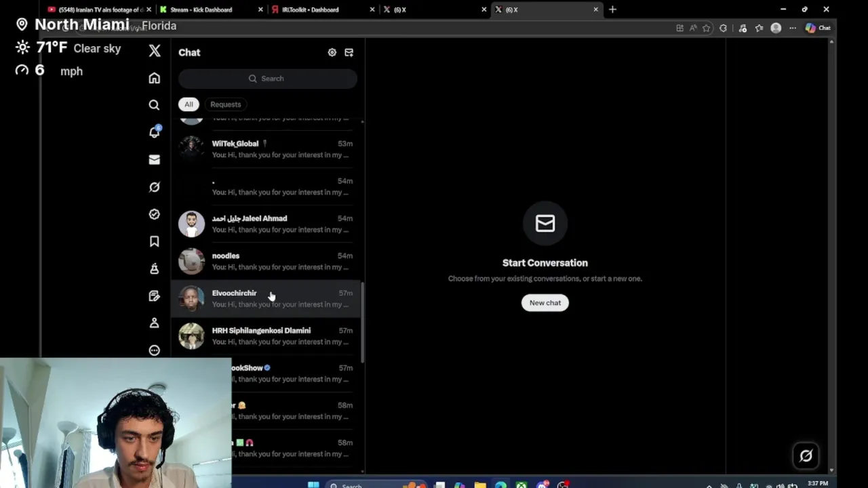Open Messages envelope icon in sidebar
Screen dimensions: 868x488
pos(155,160)
